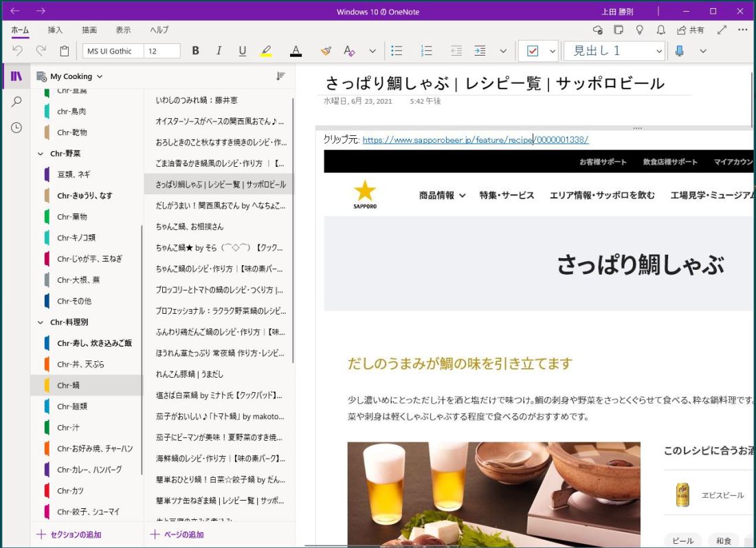Open the My Cooking notebook dropdown
The image size is (756, 548).
(x=70, y=76)
